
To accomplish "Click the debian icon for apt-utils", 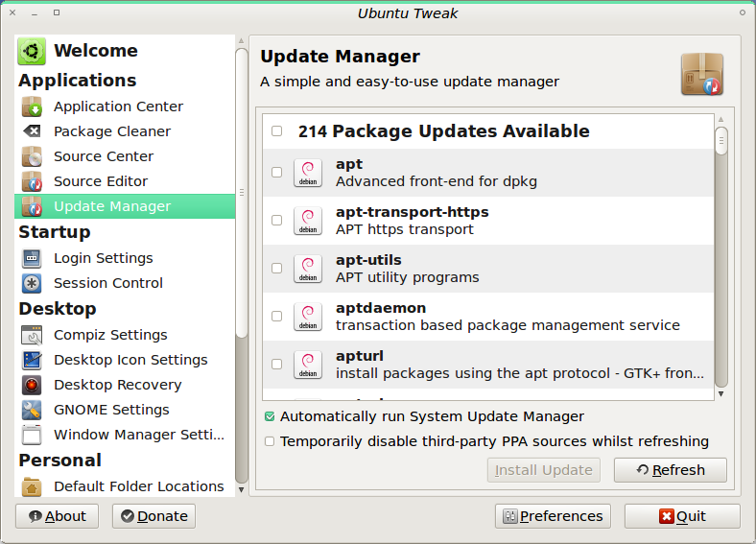I will 308,269.
